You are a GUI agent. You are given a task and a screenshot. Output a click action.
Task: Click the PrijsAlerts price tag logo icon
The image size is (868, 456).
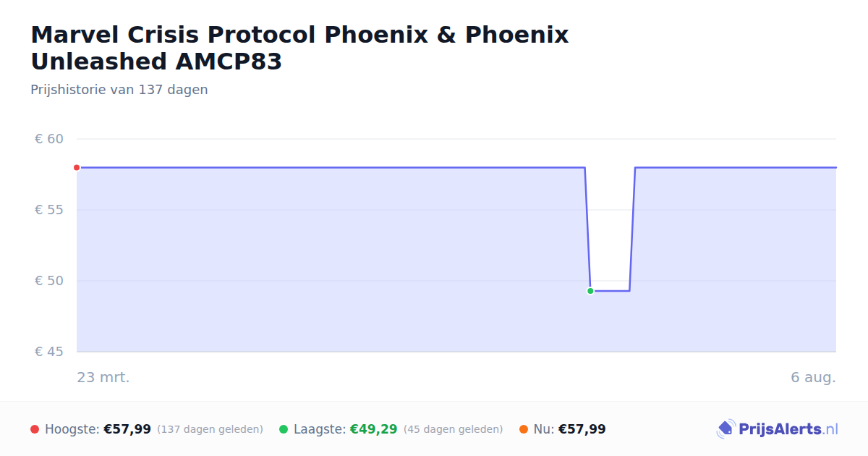(x=726, y=429)
